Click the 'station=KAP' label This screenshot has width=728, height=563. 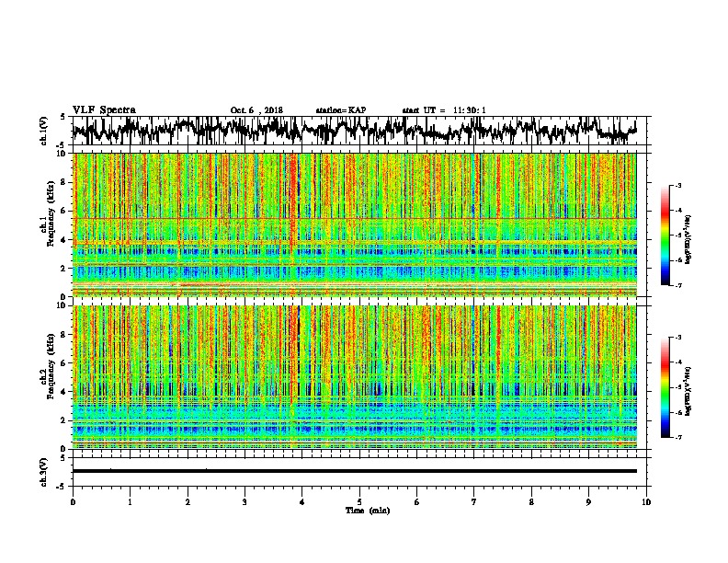(x=340, y=110)
